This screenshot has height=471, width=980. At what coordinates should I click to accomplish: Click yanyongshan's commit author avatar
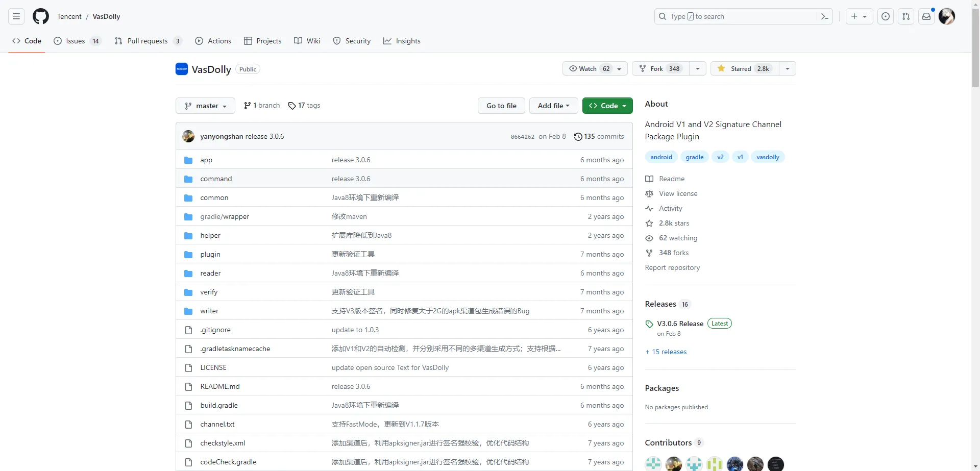point(188,136)
